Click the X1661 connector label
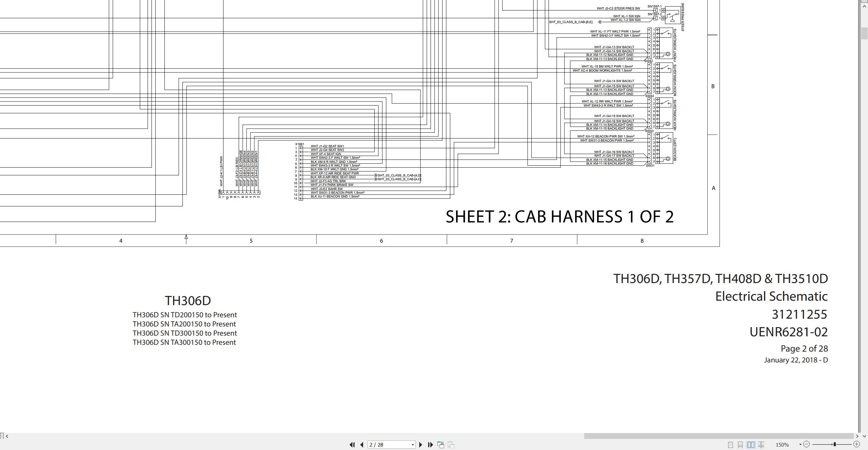 [x=300, y=144]
